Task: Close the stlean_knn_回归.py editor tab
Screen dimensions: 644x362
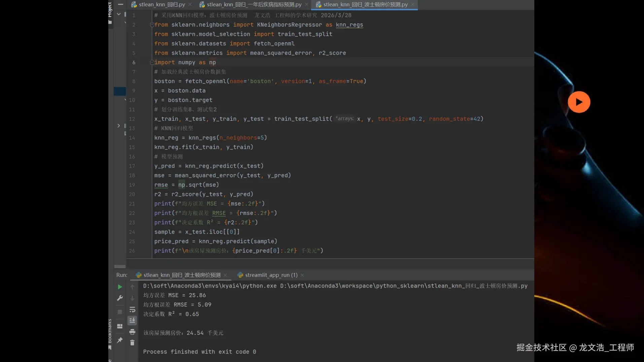Action: [190, 4]
